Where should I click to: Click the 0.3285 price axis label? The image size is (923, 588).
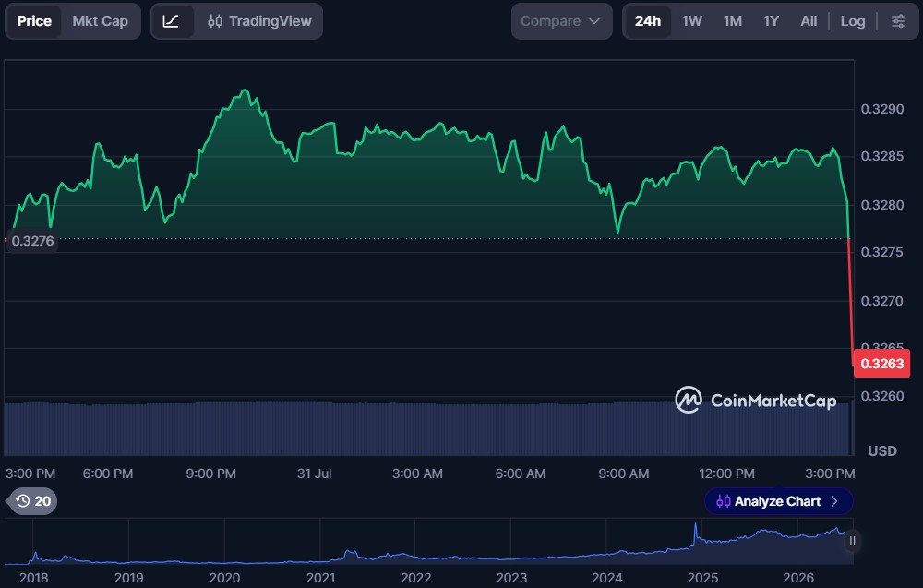(881, 156)
